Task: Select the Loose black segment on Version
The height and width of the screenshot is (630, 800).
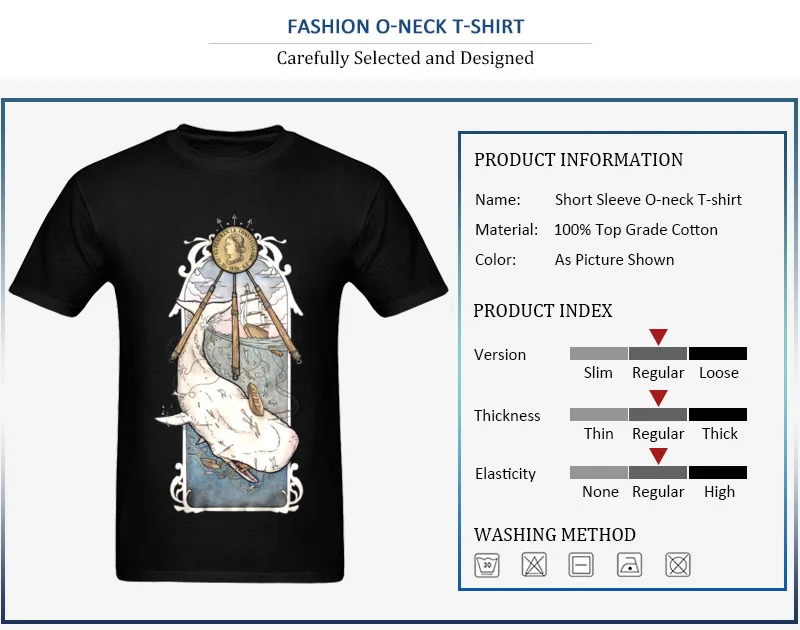Action: coord(718,354)
